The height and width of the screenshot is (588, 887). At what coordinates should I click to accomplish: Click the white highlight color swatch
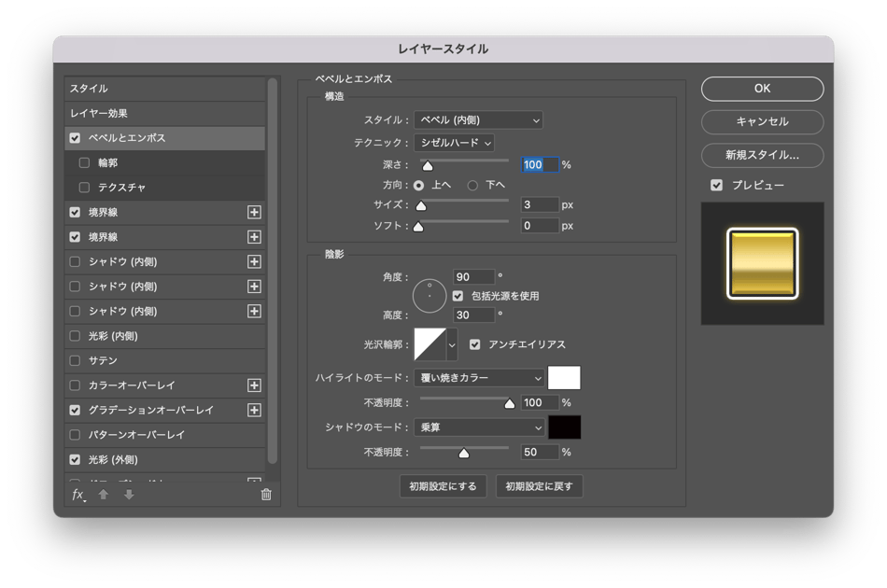[x=564, y=378]
